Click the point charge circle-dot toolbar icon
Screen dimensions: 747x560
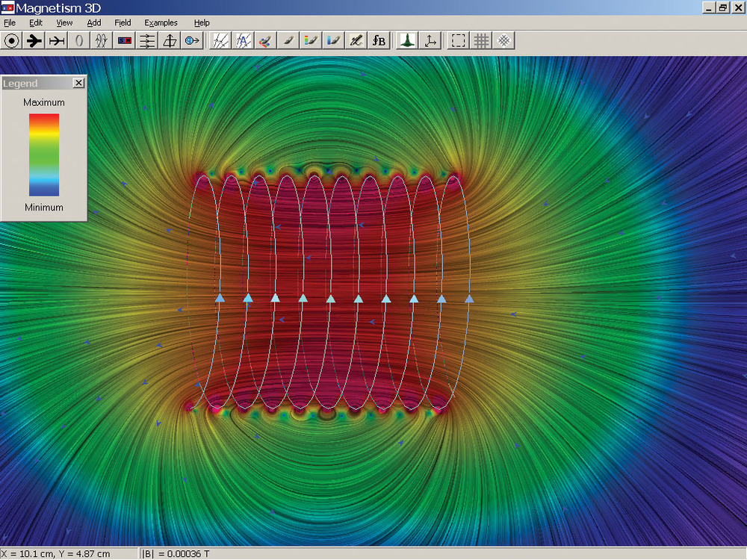pyautogui.click(x=11, y=41)
